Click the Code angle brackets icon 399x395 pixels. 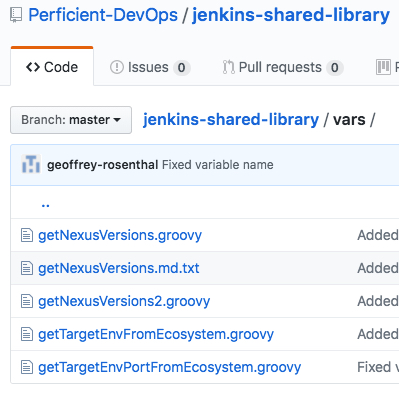[33, 67]
